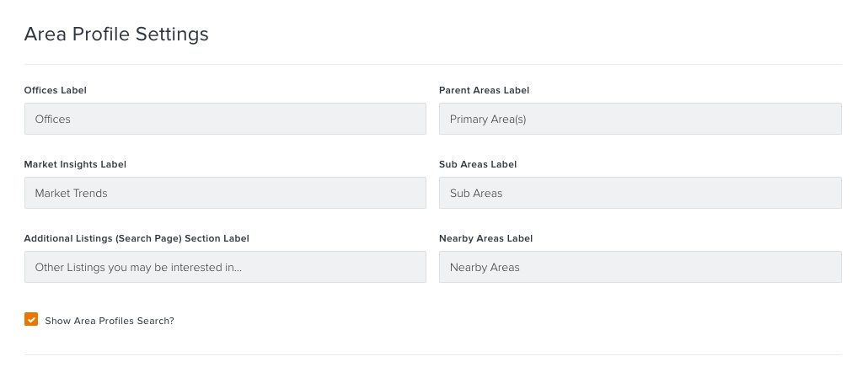
Task: Focus the Additional Listings Section Label field
Action: click(225, 266)
